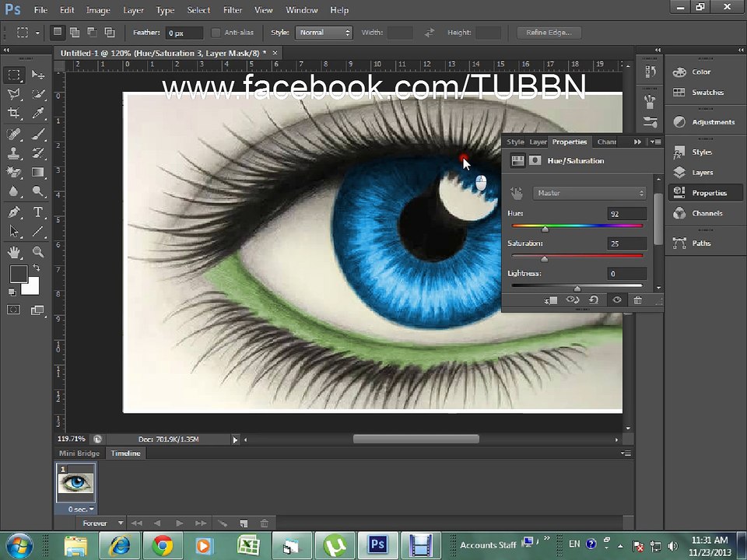Choose Intersect with selection mode

110,32
